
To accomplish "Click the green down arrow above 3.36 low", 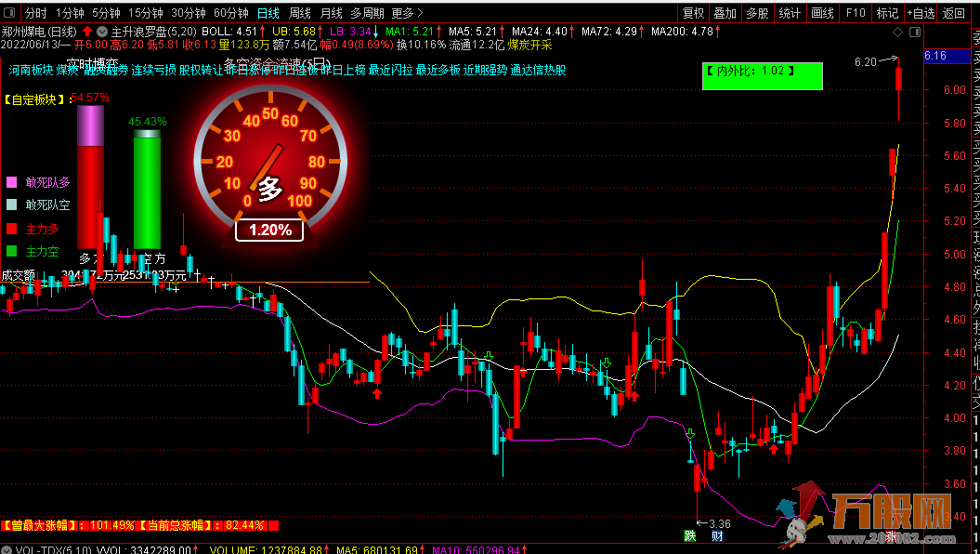I will (690, 433).
